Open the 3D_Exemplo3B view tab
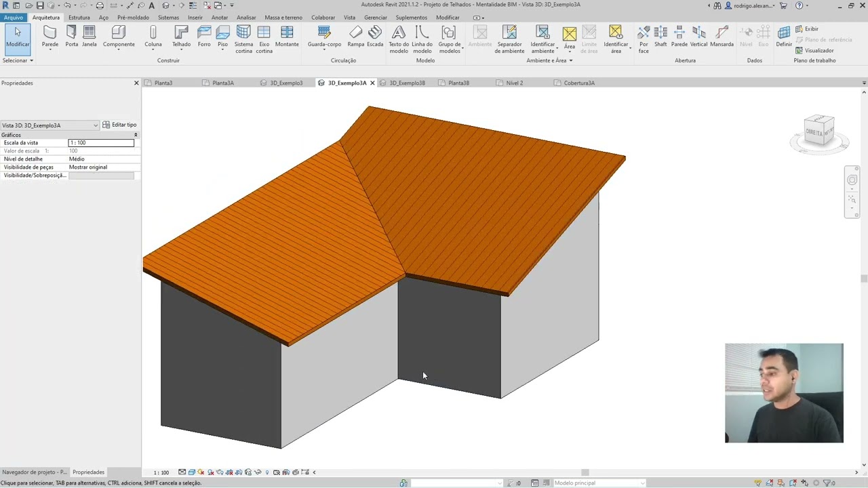The image size is (868, 488). coord(407,83)
